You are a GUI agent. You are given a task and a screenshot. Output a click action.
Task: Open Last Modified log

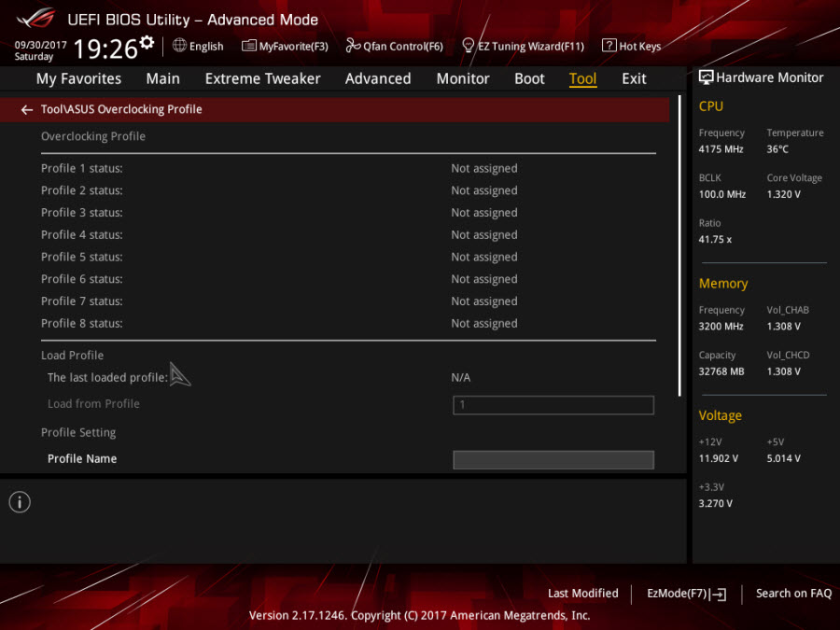pos(582,593)
